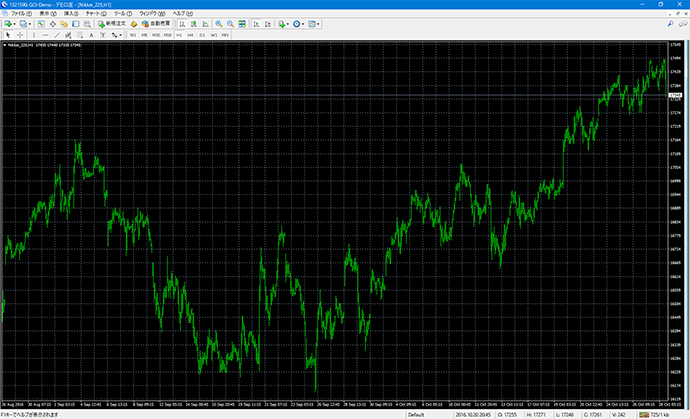Click the Tile Windows chart icon
Screen dimensions: 690x419
(x=242, y=22)
